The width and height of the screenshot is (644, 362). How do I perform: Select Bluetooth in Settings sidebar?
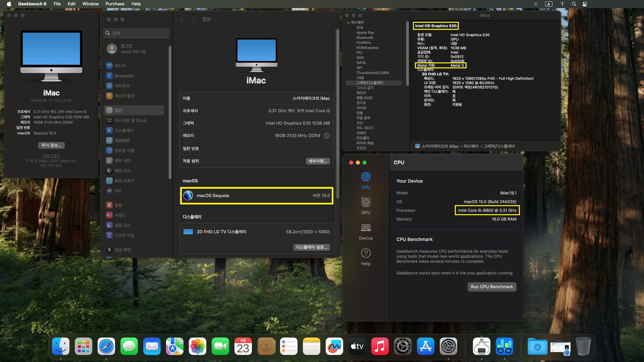click(134, 76)
